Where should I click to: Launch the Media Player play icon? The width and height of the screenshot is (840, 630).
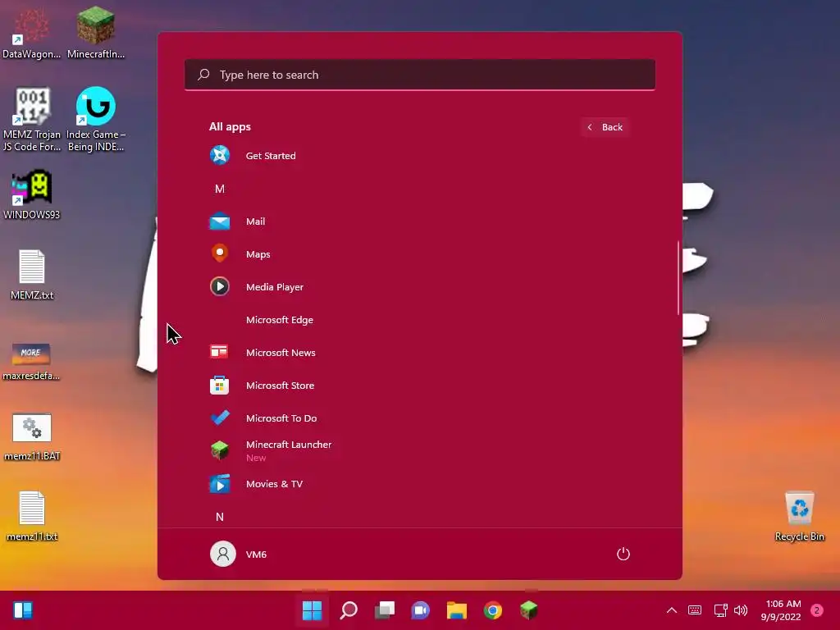(220, 286)
